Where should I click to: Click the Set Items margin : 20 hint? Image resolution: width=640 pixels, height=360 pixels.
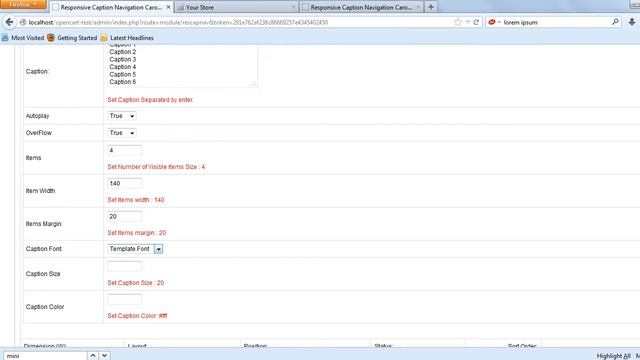click(x=136, y=233)
